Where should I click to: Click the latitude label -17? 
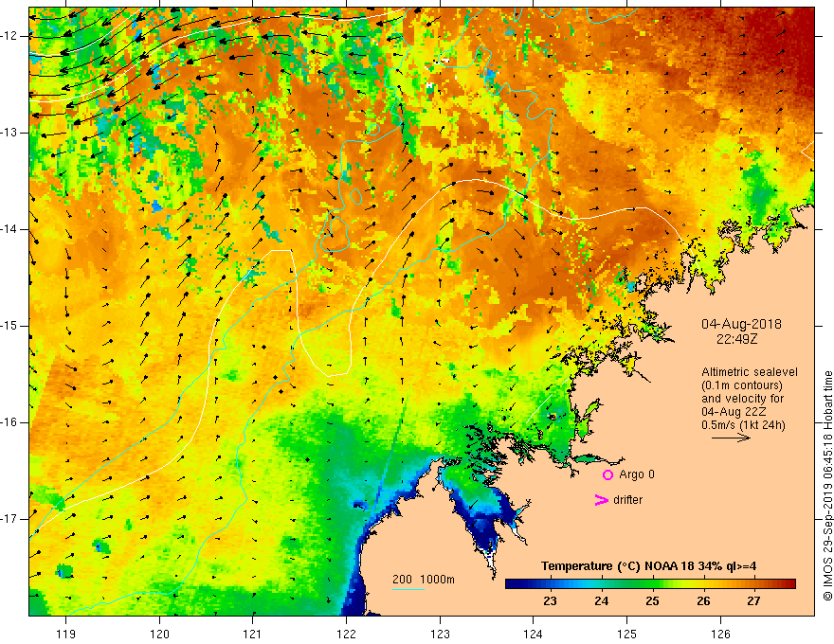tap(10, 519)
